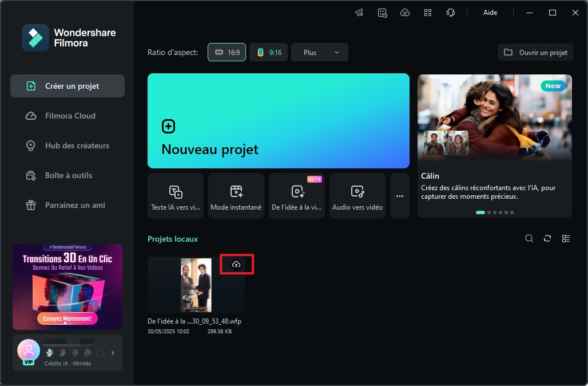The width and height of the screenshot is (588, 386).
Task: Search local projects with magnifier icon
Action: click(x=529, y=238)
